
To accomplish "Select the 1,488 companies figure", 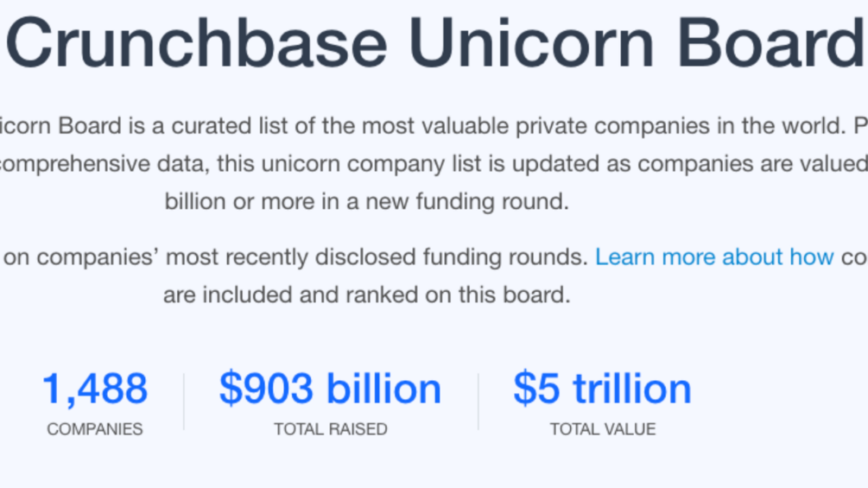I will (95, 389).
